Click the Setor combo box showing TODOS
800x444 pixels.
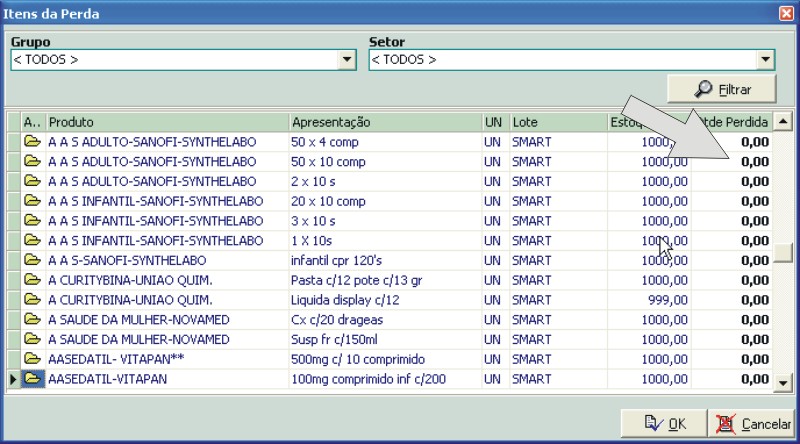571,60
